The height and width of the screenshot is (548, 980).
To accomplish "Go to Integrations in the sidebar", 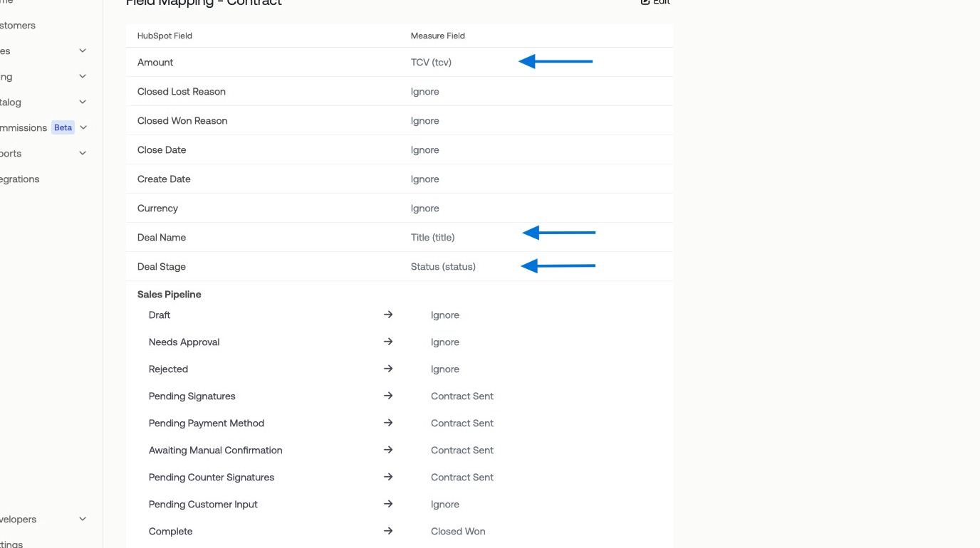I will [19, 179].
